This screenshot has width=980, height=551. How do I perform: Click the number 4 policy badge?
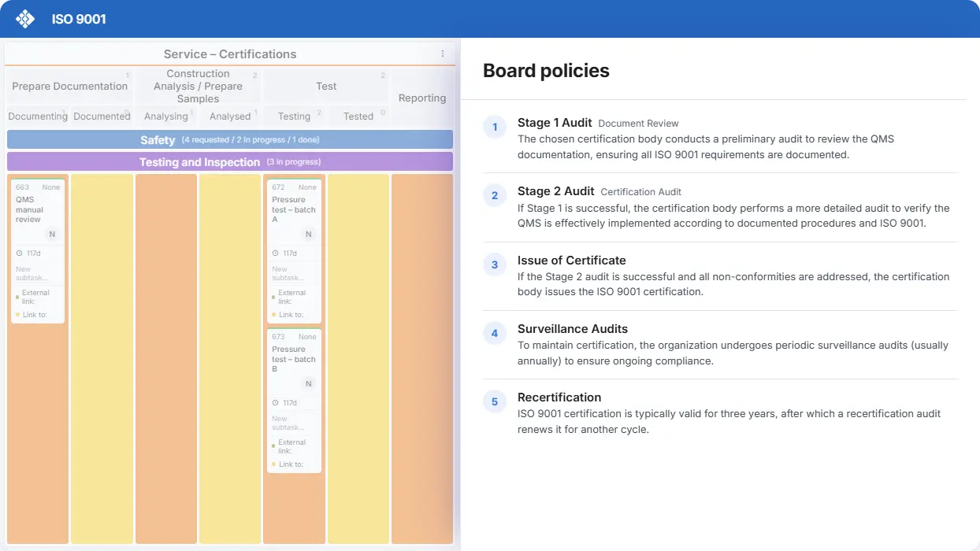(495, 333)
